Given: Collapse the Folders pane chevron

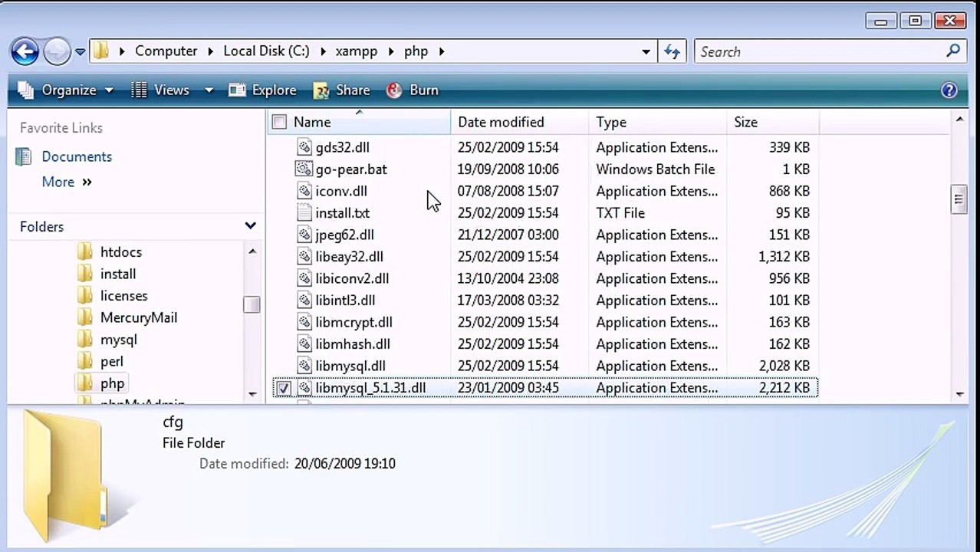Looking at the screenshot, I should pos(250,226).
